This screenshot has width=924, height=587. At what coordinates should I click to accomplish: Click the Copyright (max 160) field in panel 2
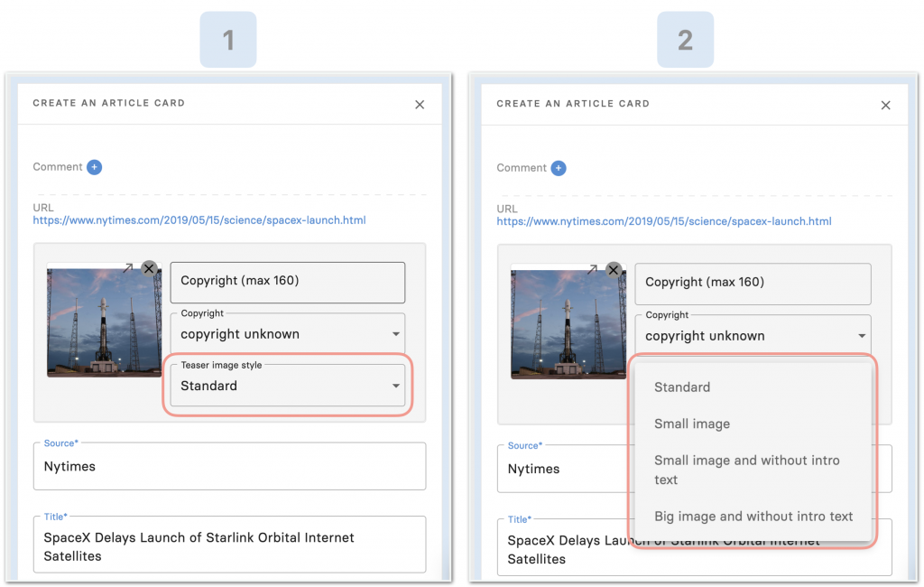tap(753, 284)
